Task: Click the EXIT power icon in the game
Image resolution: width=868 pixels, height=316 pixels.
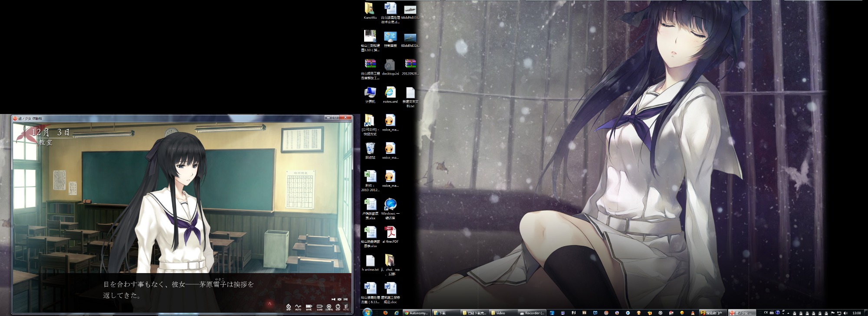Action: (338, 307)
